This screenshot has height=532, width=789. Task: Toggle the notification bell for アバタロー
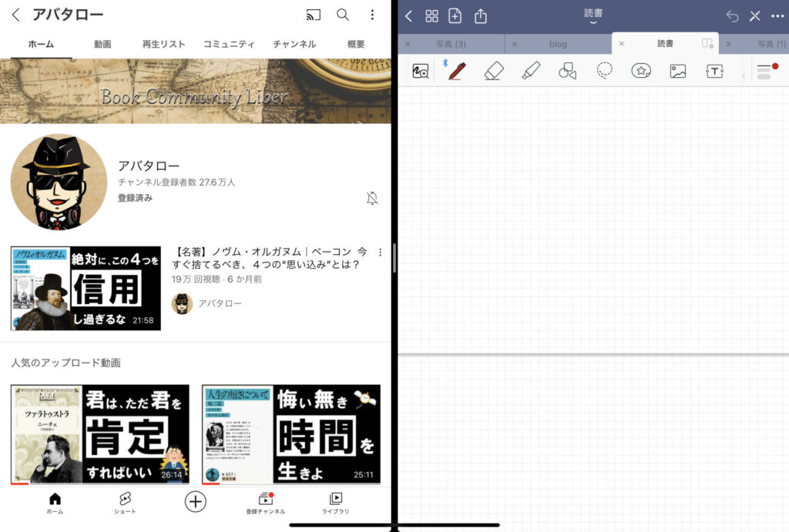tap(372, 198)
